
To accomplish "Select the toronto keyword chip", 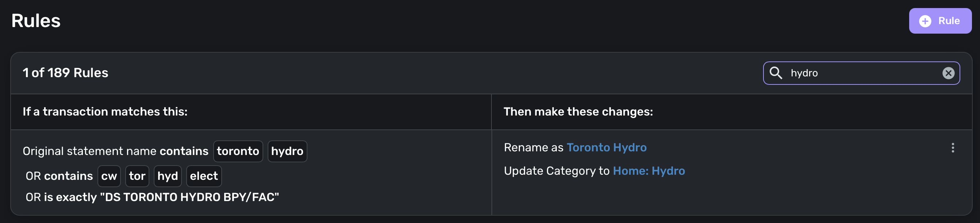I will pyautogui.click(x=238, y=151).
